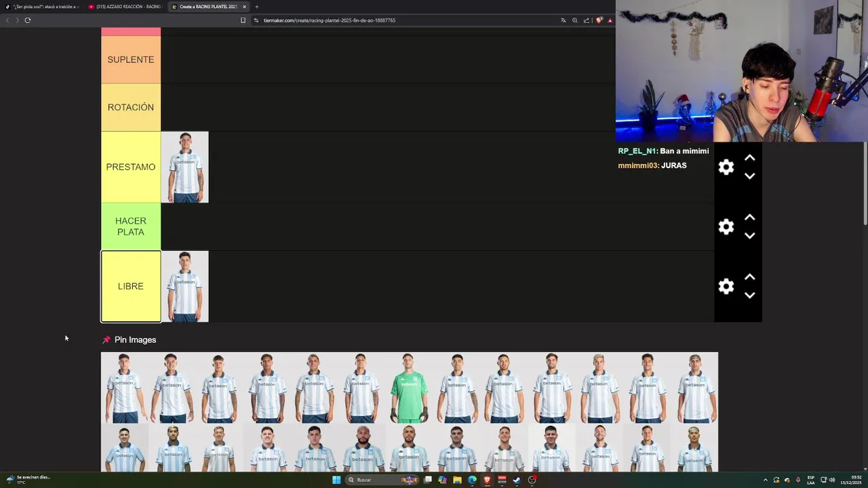This screenshot has width=868, height=488.
Task: Expand hidden system tray icons chevron
Action: tap(766, 480)
